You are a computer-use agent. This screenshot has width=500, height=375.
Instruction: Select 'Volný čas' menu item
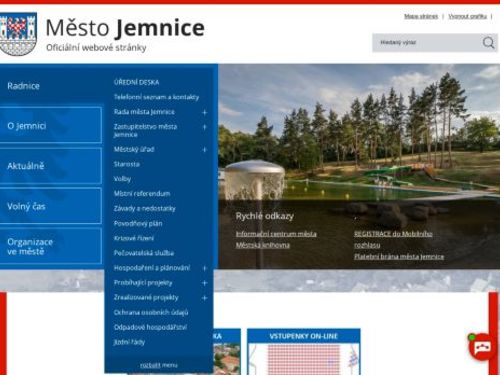click(51, 206)
